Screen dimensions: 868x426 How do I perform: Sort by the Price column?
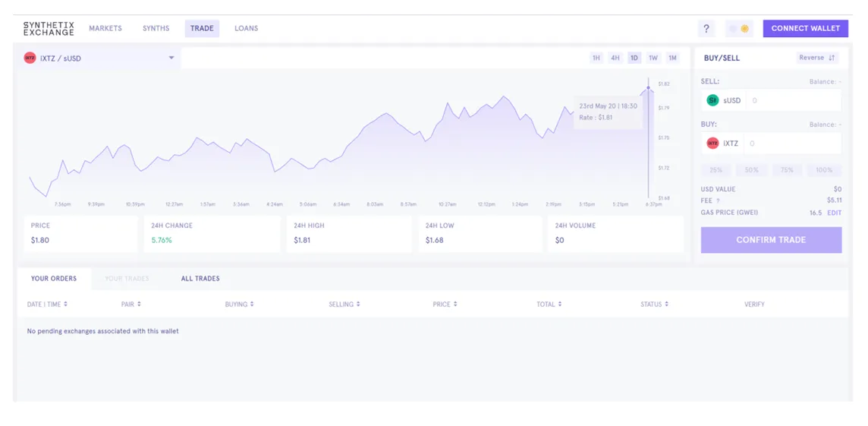pyautogui.click(x=445, y=305)
